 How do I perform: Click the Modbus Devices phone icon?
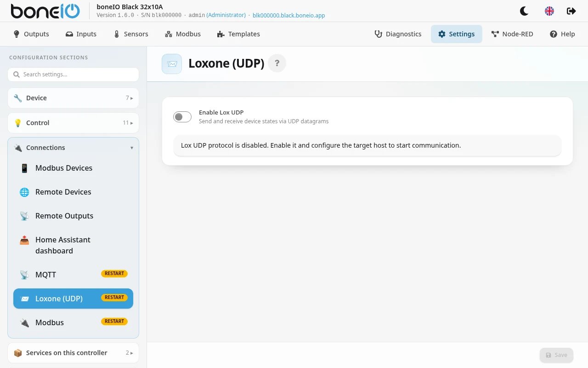tap(24, 168)
